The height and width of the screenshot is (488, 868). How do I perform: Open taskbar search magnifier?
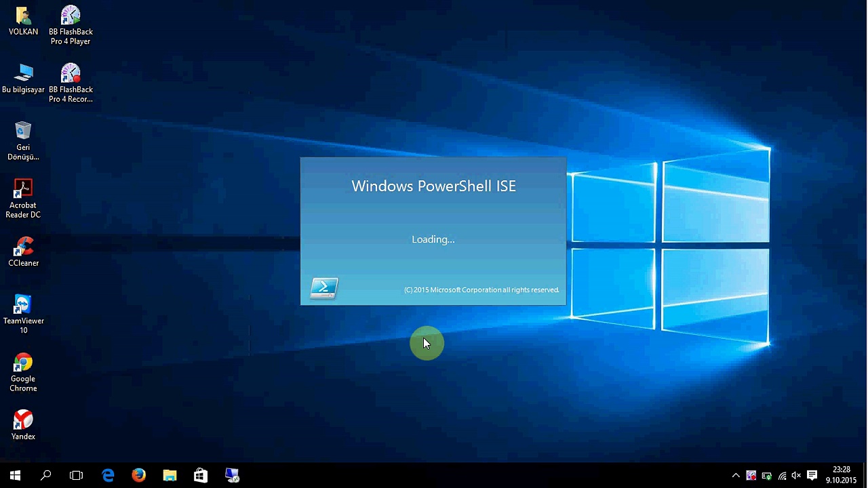coord(45,475)
